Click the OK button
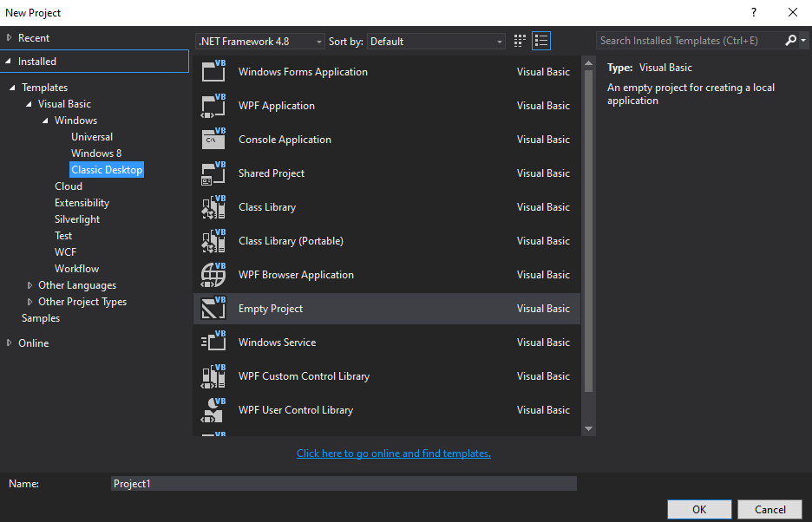The image size is (812, 522). tap(699, 509)
